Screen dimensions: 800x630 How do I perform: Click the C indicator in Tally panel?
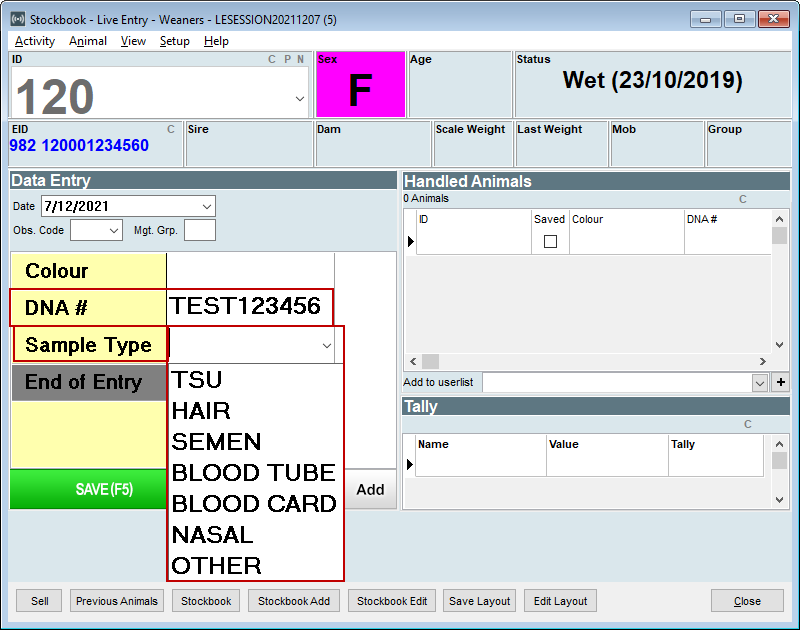[x=748, y=424]
